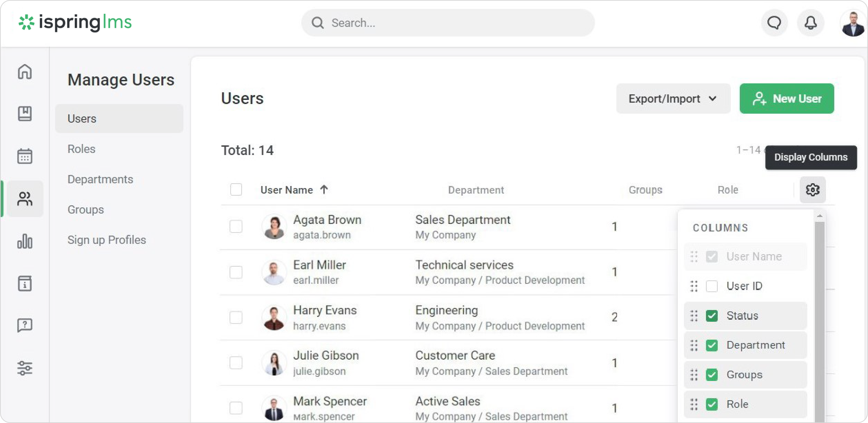Click the New User button
The image size is (868, 423).
pyautogui.click(x=787, y=99)
